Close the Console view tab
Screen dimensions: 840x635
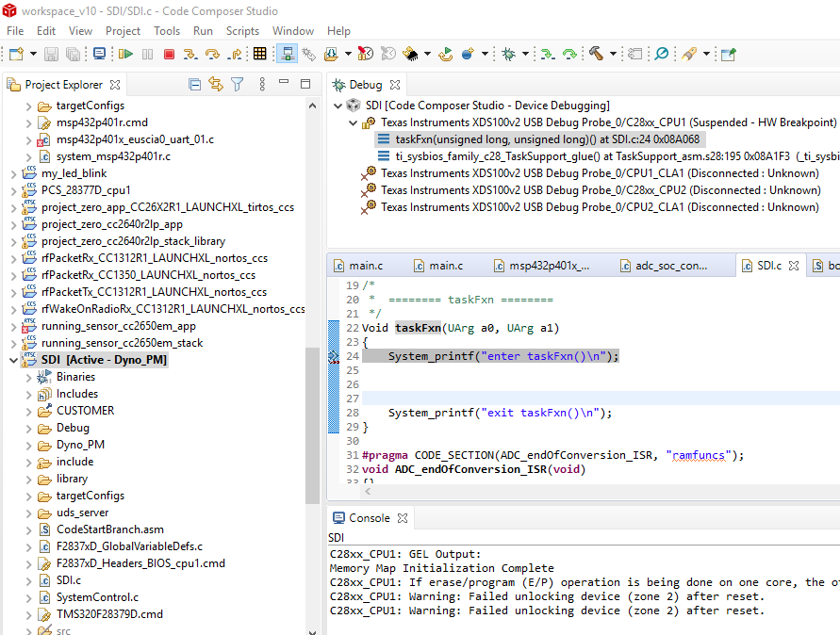click(403, 518)
